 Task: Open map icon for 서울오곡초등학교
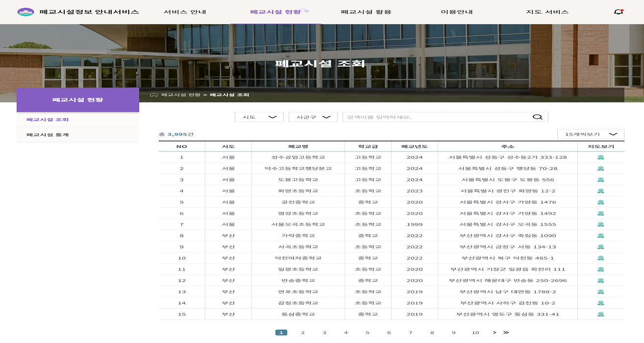tap(600, 224)
